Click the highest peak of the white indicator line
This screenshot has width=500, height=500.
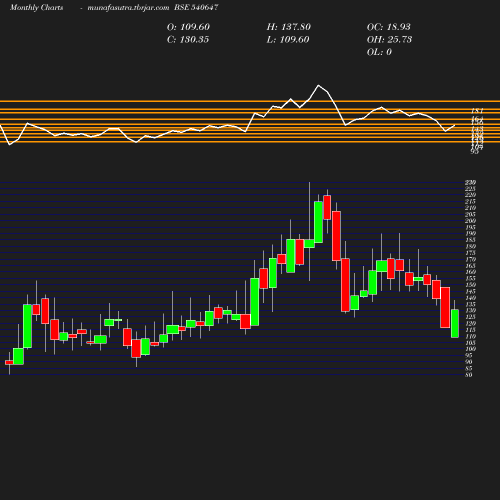pos(319,85)
